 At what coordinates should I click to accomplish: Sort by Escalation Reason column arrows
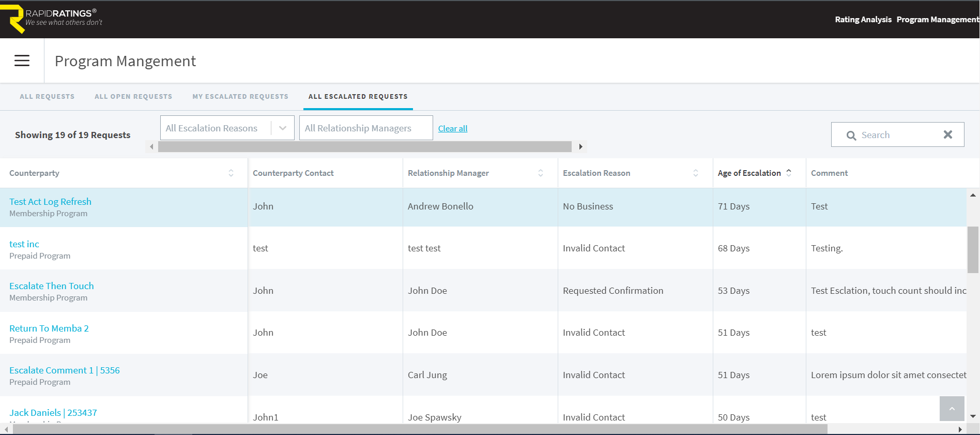696,173
